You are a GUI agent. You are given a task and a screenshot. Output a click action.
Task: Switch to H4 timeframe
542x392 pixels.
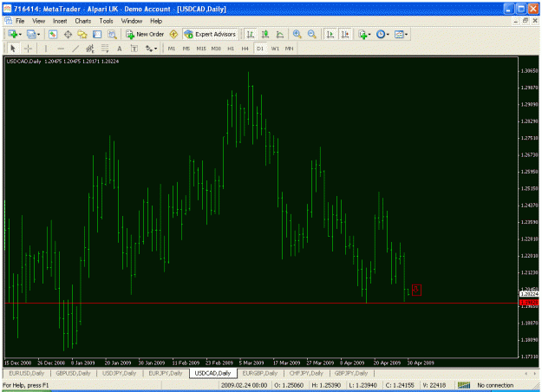coord(245,49)
